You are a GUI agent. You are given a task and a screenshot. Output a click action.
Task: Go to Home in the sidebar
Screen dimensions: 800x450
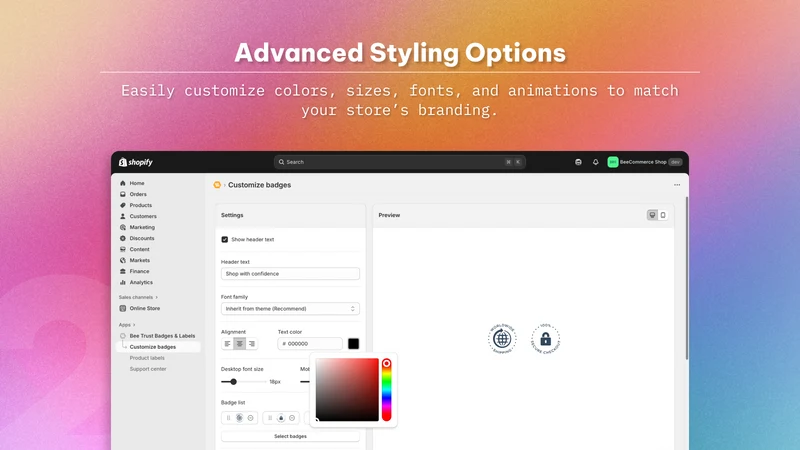[x=137, y=183]
